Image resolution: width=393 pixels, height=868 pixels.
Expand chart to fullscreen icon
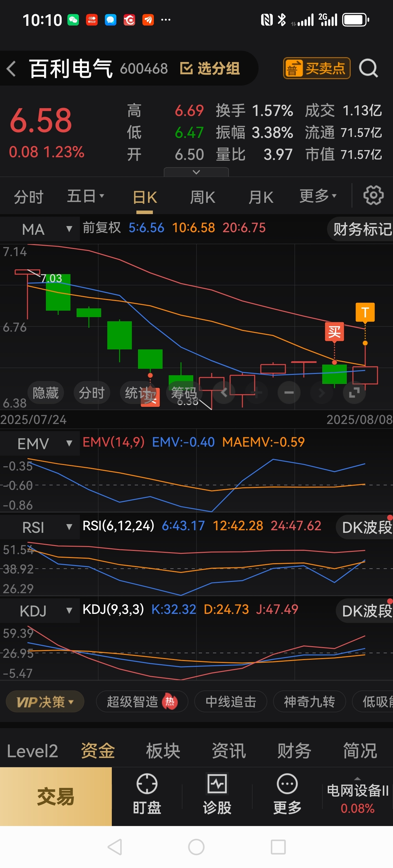[354, 392]
